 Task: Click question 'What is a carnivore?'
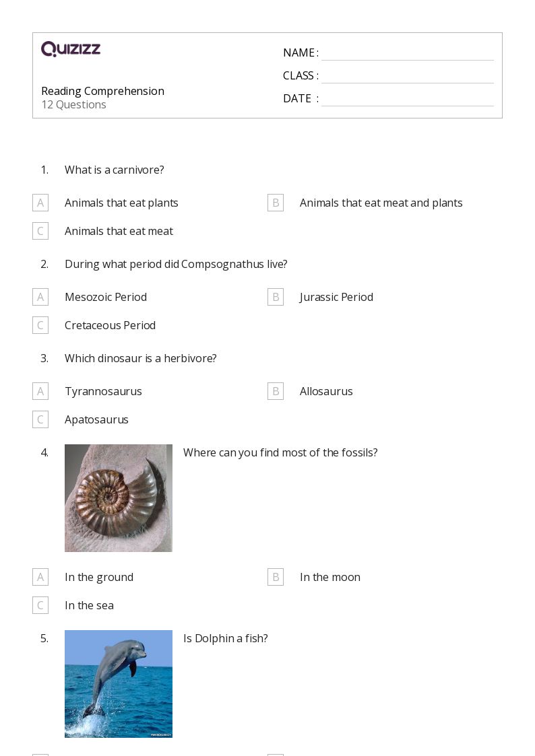(115, 170)
